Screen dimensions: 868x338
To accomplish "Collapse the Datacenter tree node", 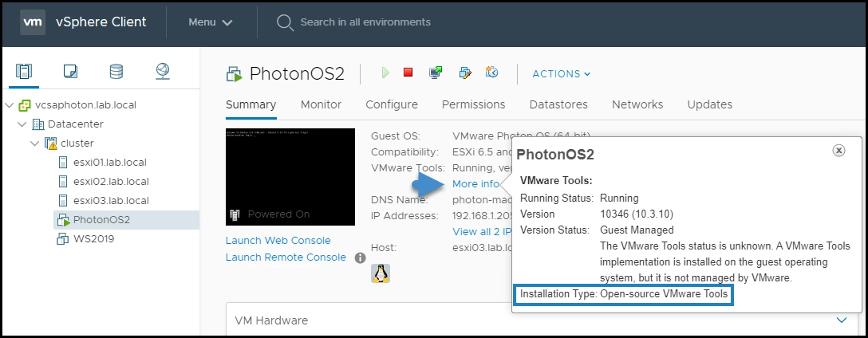I will [x=22, y=124].
